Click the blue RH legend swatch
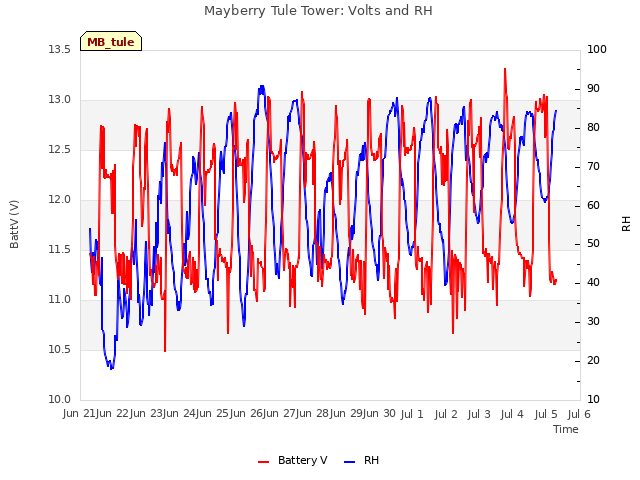 pos(350,462)
